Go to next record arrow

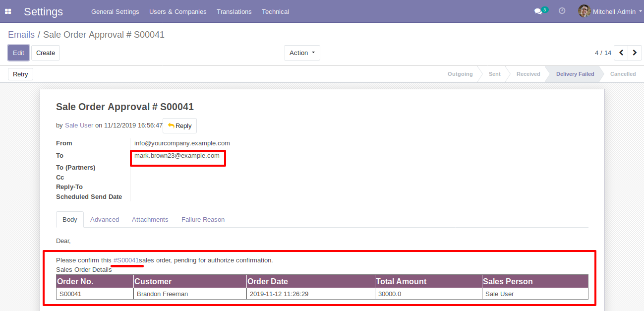coord(635,53)
